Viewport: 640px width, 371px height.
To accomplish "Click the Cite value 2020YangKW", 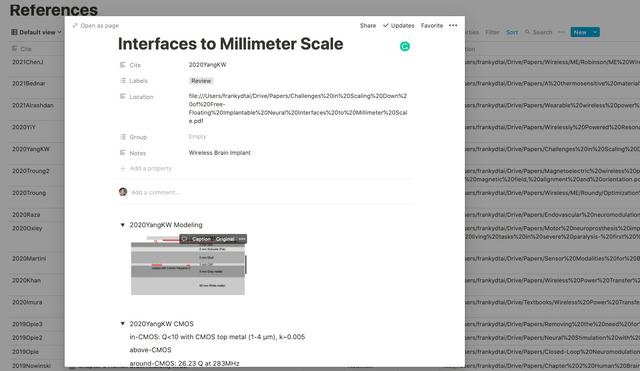I will [x=207, y=64].
